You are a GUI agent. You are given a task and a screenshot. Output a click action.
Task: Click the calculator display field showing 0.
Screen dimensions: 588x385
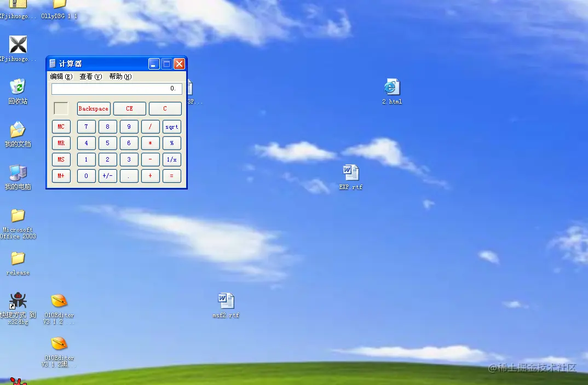click(x=117, y=89)
